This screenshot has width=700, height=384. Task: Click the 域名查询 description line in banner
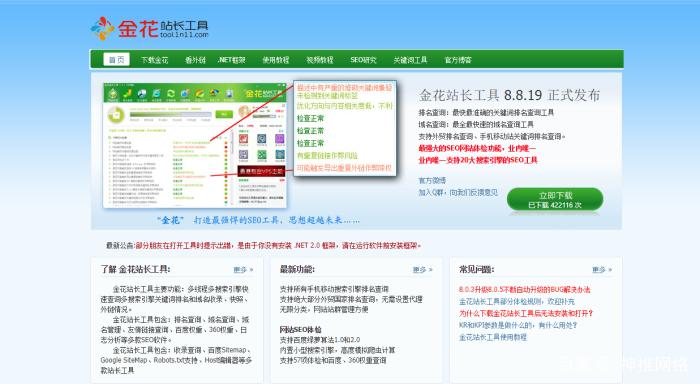[476, 125]
